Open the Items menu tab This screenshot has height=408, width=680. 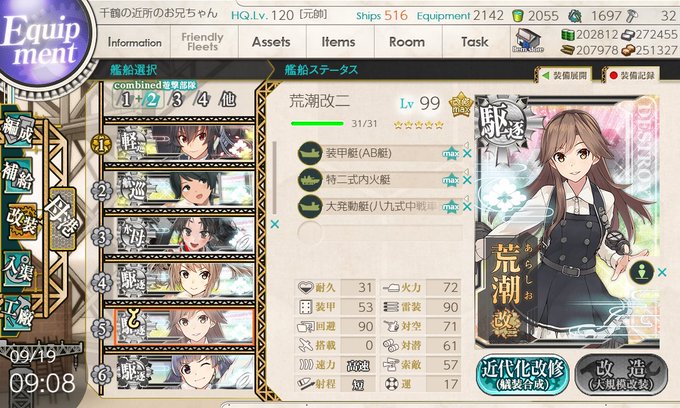click(x=338, y=42)
